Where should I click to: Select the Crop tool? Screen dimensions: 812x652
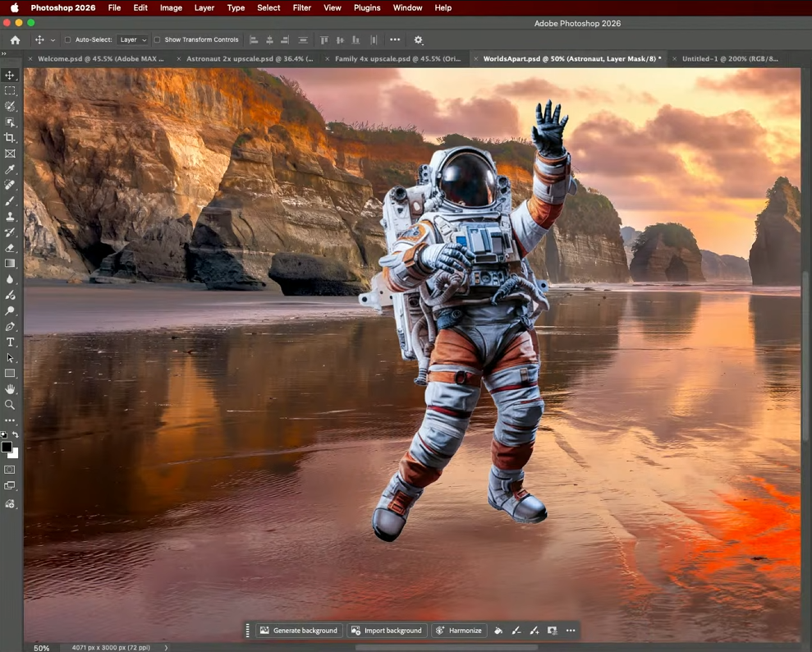click(10, 138)
